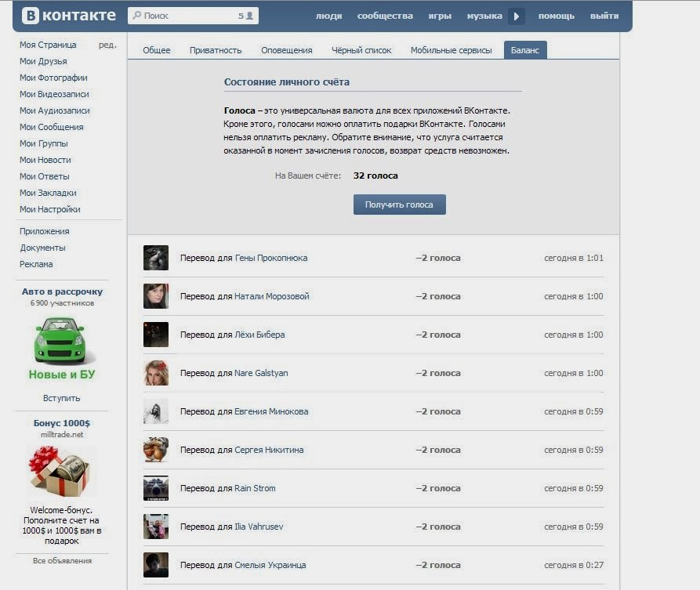The width and height of the screenshot is (700, 590).
Task: Click Бонус 1000$ ad title
Action: pyautogui.click(x=62, y=423)
